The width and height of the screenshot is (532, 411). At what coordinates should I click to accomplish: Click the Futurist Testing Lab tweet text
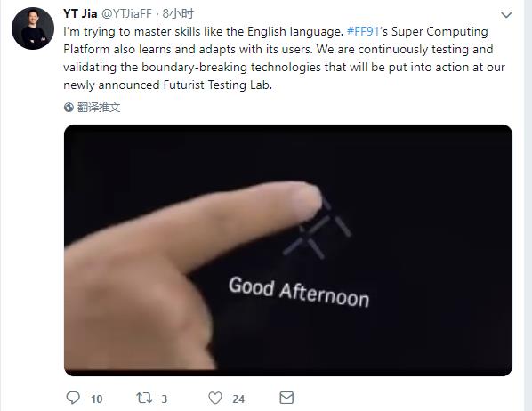[218, 85]
